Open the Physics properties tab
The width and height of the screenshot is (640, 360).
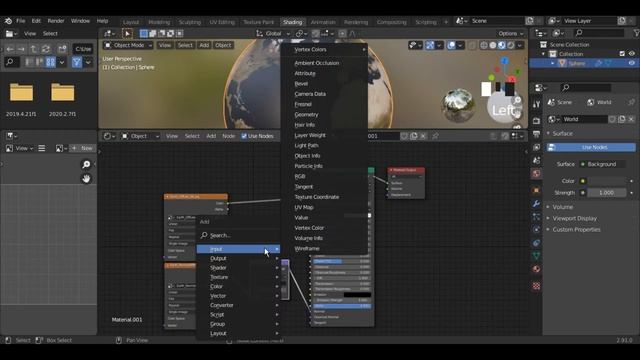point(536,229)
